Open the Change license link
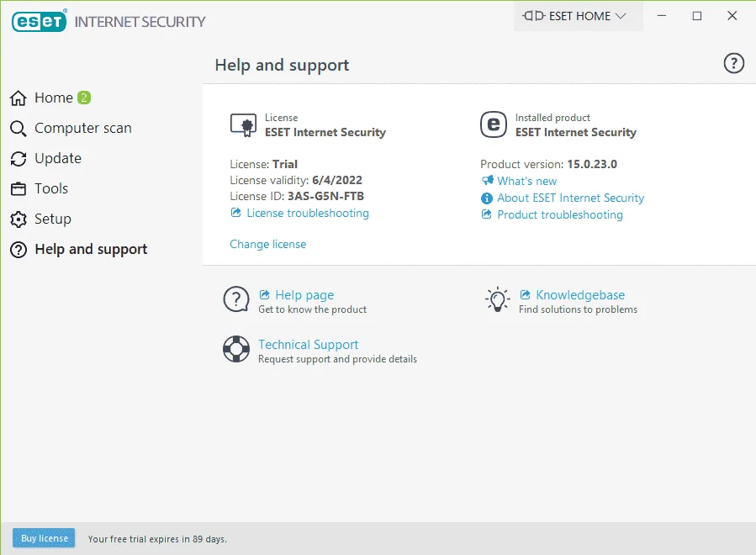 pyautogui.click(x=268, y=244)
